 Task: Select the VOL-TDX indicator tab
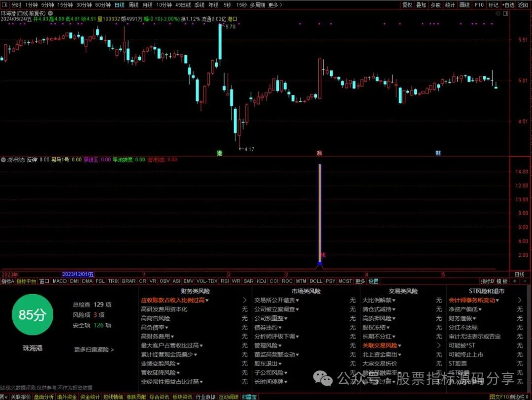pyautogui.click(x=207, y=281)
